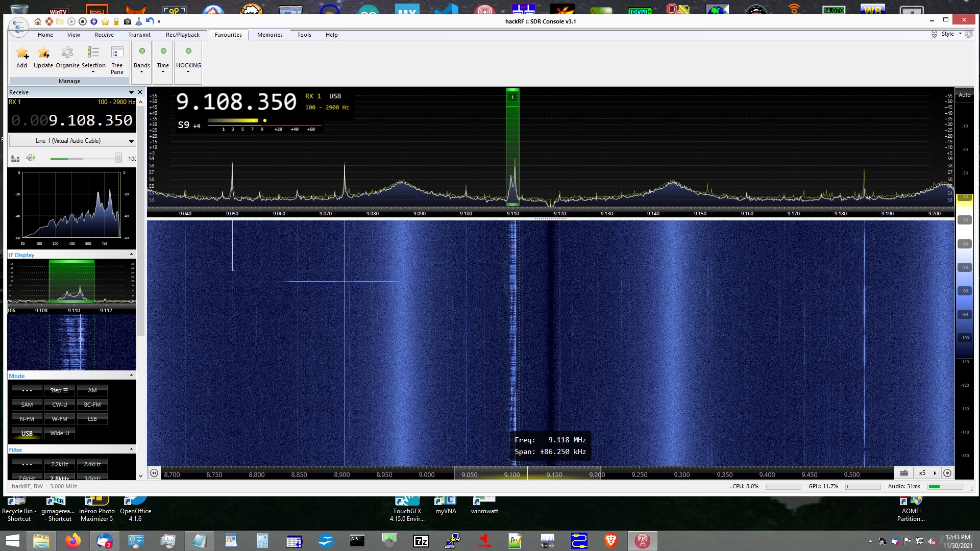Click the padlock icon in quick toolbar
This screenshot has width=980, height=551.
(x=116, y=21)
